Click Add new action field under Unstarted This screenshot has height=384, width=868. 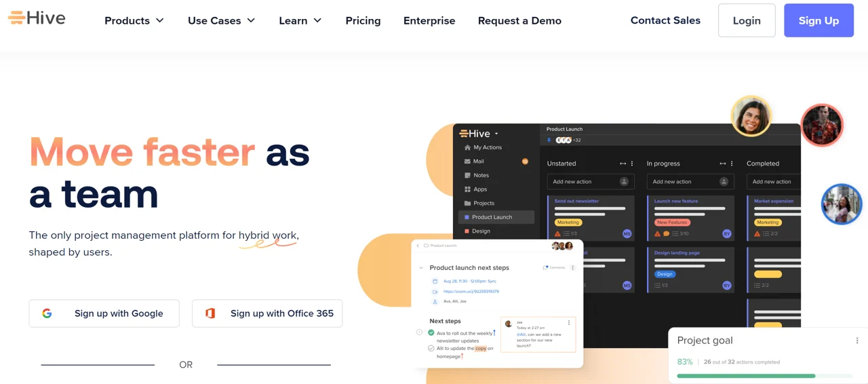click(x=590, y=182)
